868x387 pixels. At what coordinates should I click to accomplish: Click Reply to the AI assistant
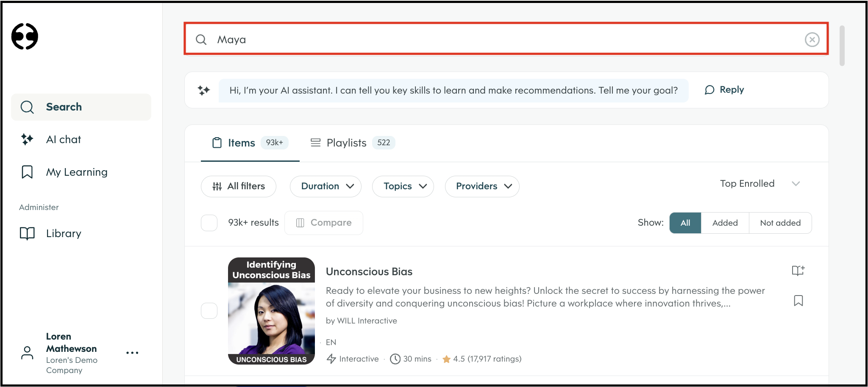[724, 90]
